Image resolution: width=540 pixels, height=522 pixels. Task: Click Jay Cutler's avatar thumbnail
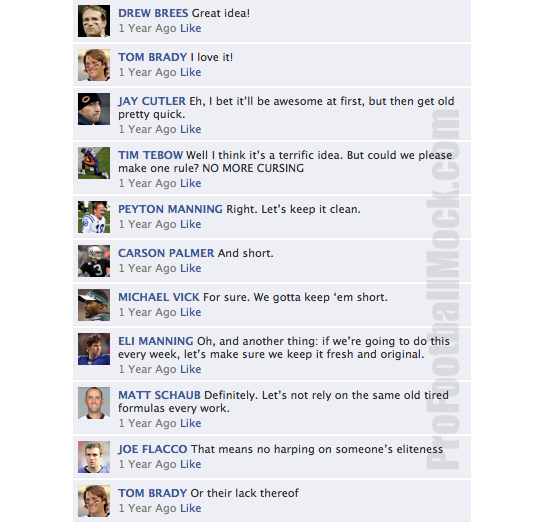click(94, 109)
